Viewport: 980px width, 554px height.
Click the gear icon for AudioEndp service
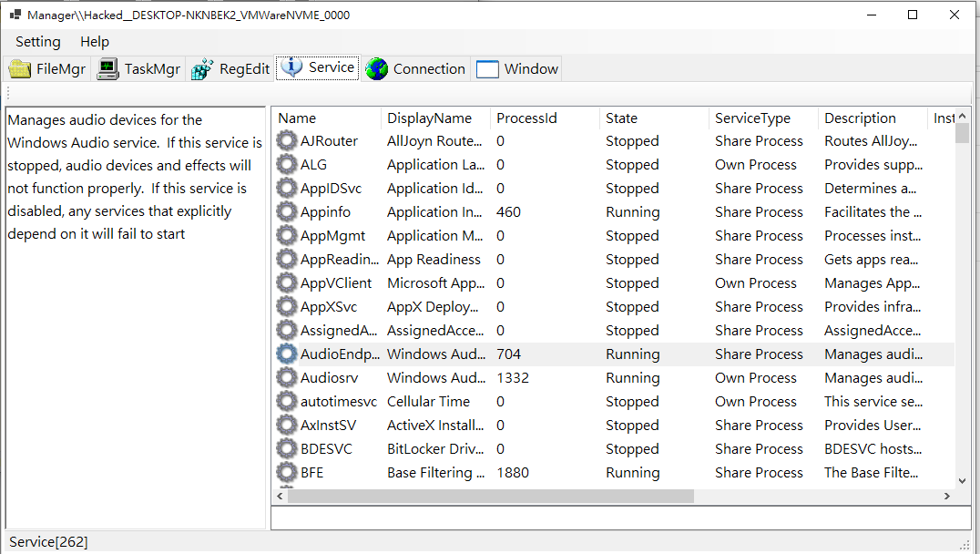coord(287,354)
